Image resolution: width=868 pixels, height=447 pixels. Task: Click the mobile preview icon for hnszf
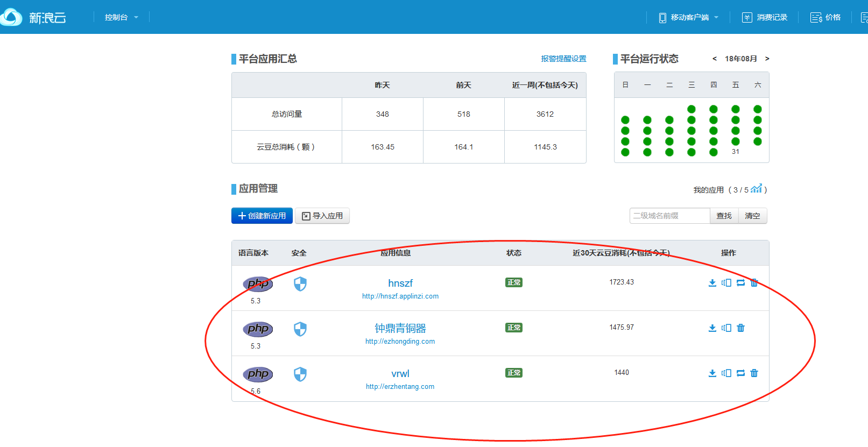click(726, 283)
